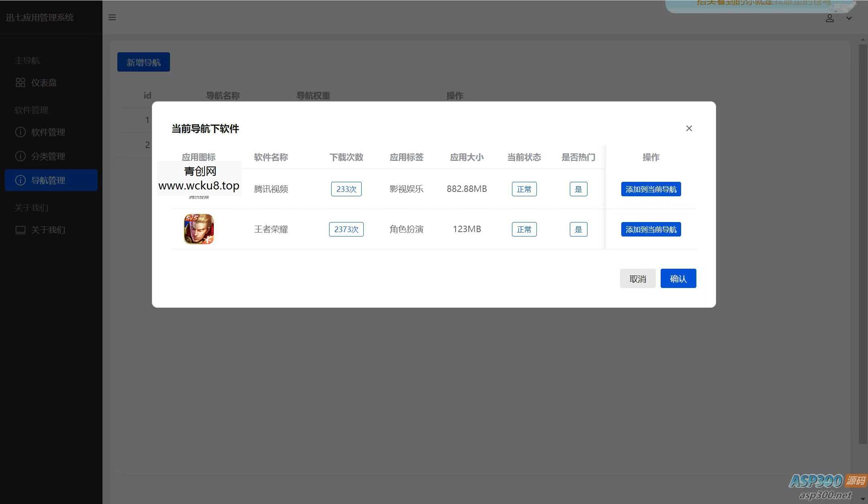Click the 软件管理 info circle icon

(x=20, y=132)
